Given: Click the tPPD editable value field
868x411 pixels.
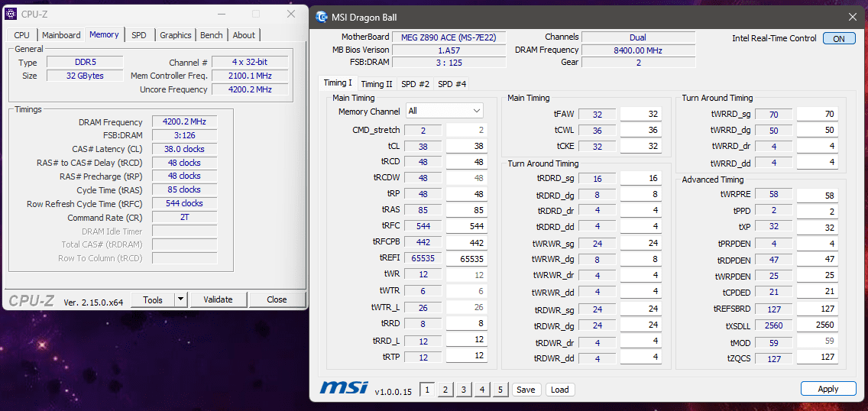Looking at the screenshot, I should pyautogui.click(x=817, y=212).
